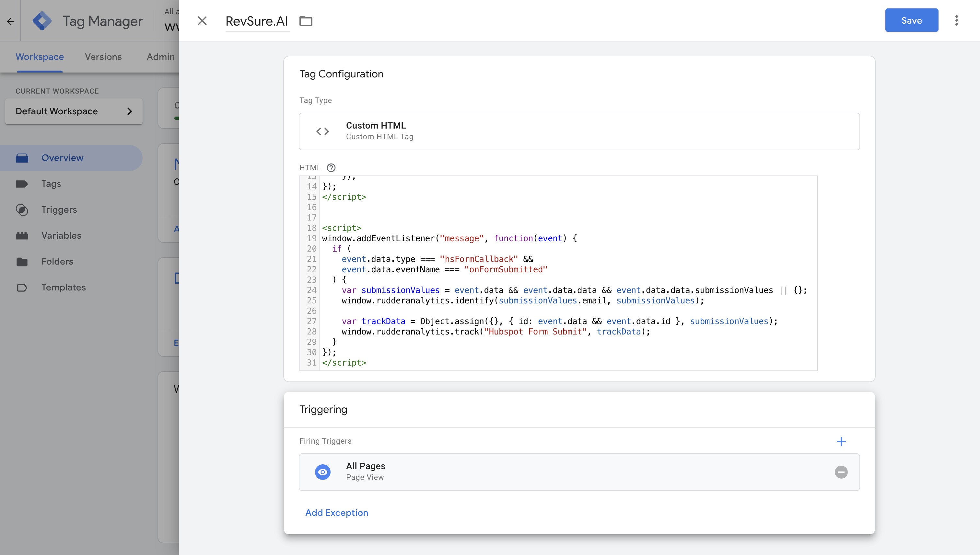The image size is (980, 555).
Task: Select Triggers in the sidebar
Action: 59,210
